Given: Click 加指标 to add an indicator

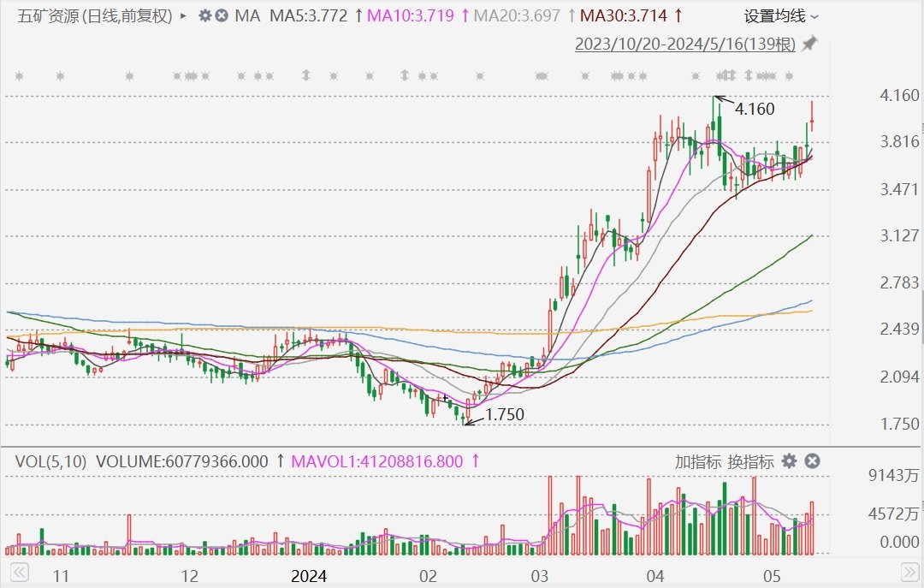Looking at the screenshot, I should pyautogui.click(x=698, y=461).
